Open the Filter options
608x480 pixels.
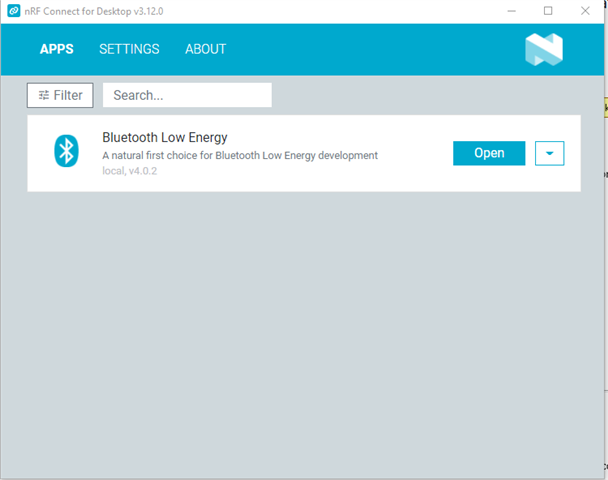[x=60, y=95]
